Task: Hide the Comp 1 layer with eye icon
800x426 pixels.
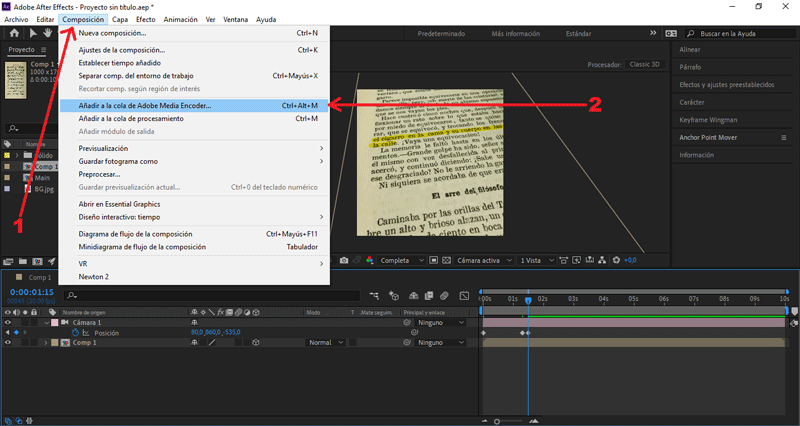Action: click(8, 342)
